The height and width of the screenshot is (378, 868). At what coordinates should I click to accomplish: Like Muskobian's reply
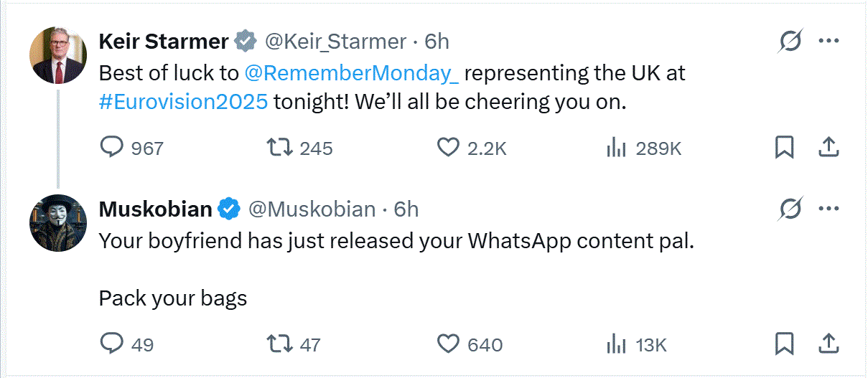448,344
